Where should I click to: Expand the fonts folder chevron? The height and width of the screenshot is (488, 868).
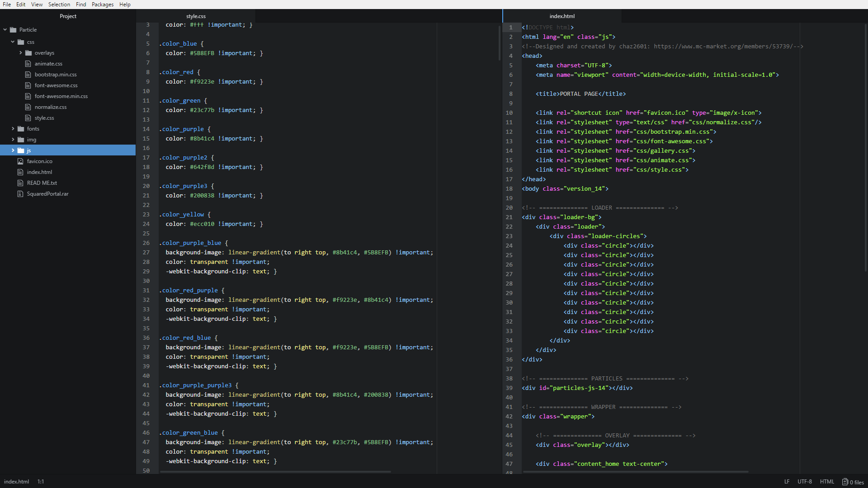pyautogui.click(x=13, y=129)
